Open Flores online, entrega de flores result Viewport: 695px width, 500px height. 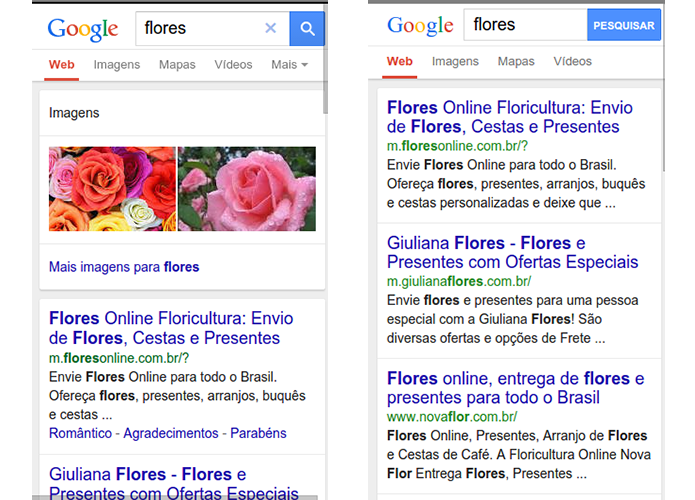coord(515,388)
